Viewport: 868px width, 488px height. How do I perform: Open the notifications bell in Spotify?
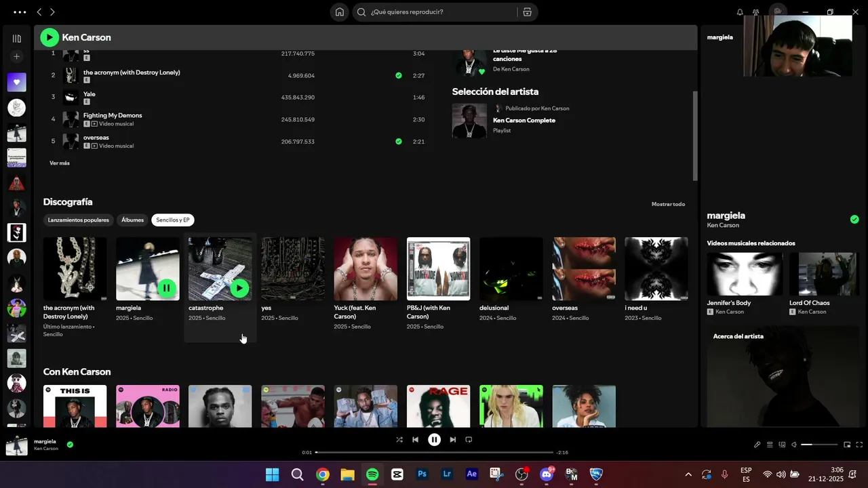[740, 12]
